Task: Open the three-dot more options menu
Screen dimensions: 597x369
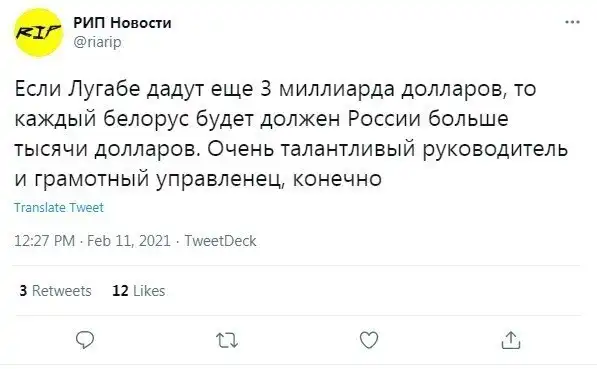Action: (572, 22)
